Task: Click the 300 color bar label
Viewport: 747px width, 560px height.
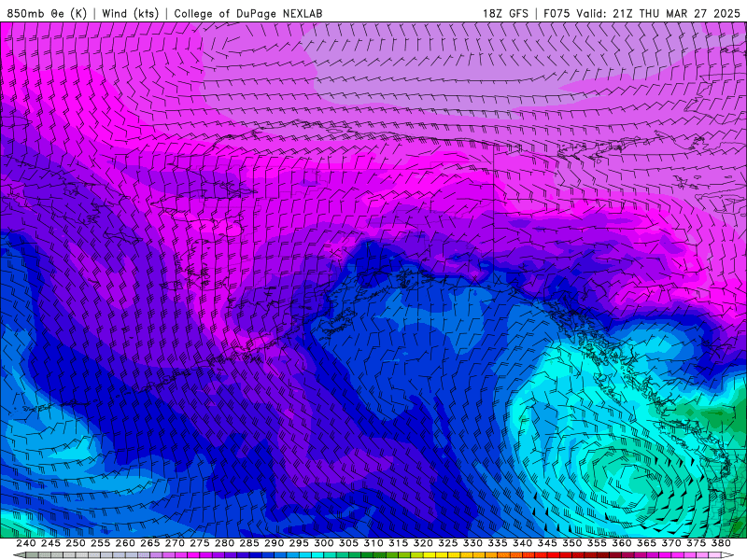Action: [x=323, y=543]
